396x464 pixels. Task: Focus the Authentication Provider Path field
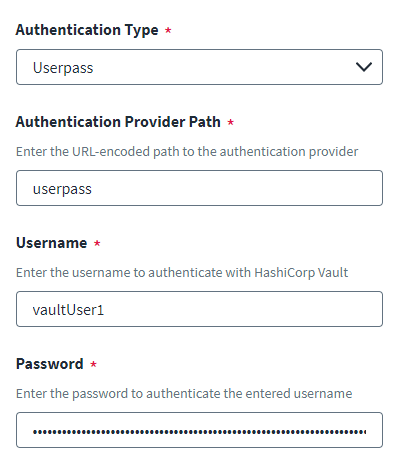(x=199, y=188)
